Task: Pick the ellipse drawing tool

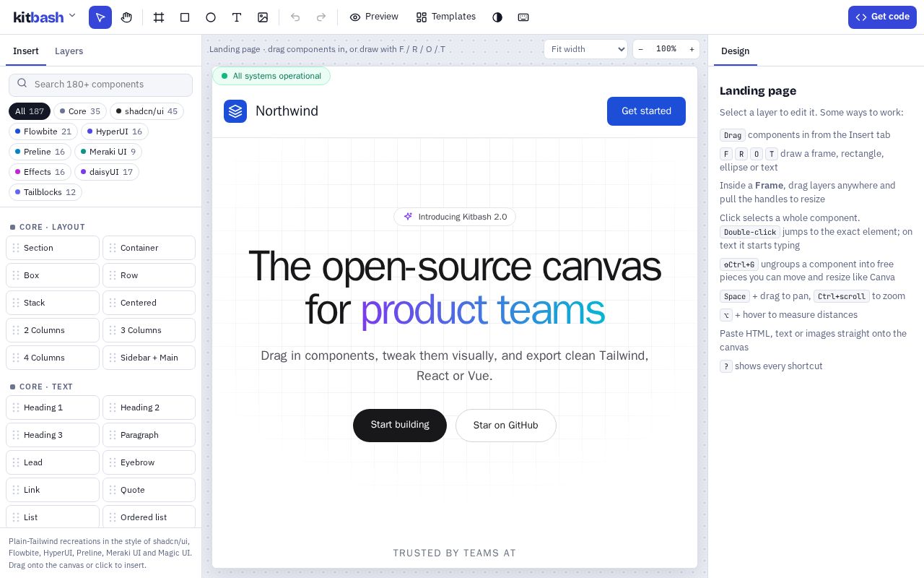Action: (x=211, y=17)
